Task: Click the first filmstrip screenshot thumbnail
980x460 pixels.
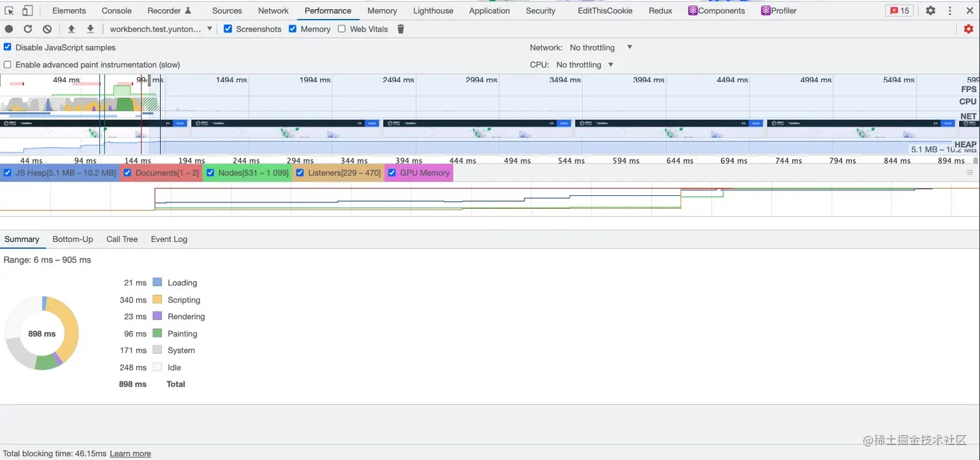Action: click(95, 128)
